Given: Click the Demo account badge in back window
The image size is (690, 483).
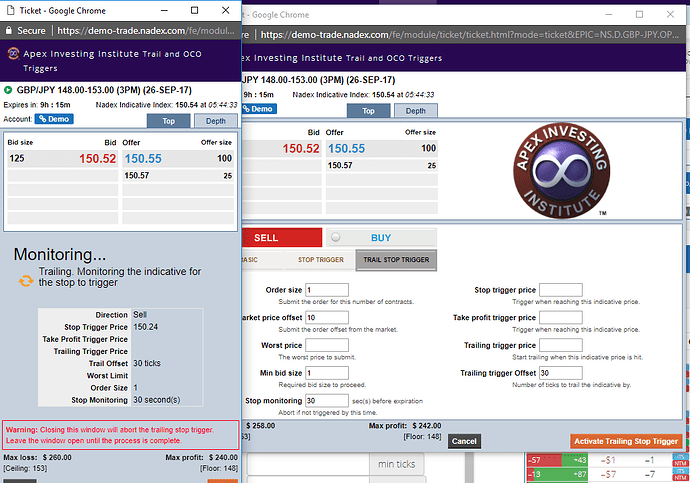Looking at the screenshot, I should pyautogui.click(x=259, y=109).
